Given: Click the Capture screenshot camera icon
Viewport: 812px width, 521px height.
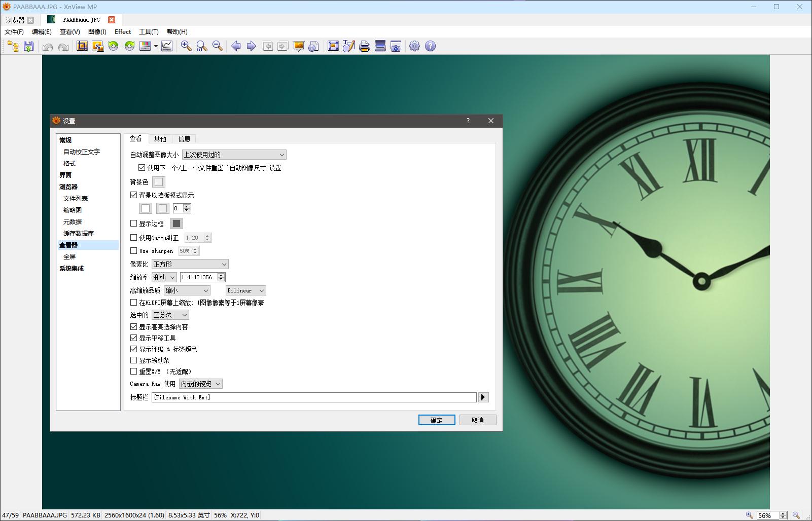Looking at the screenshot, I should pyautogui.click(x=396, y=46).
